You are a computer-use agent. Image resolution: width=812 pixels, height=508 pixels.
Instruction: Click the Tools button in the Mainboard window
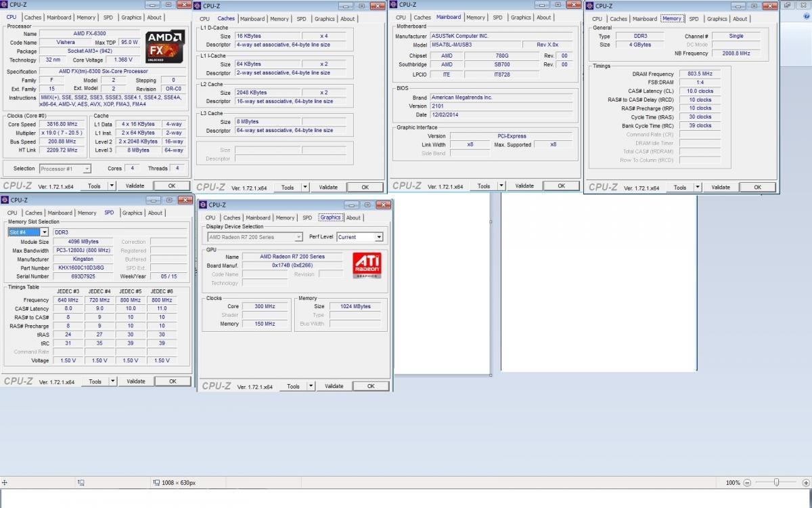click(484, 186)
